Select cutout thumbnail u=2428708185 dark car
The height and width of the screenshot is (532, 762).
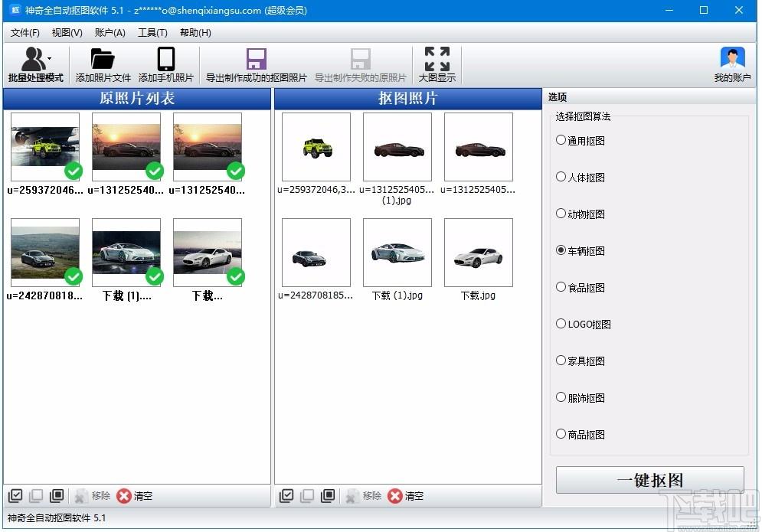pyautogui.click(x=316, y=252)
